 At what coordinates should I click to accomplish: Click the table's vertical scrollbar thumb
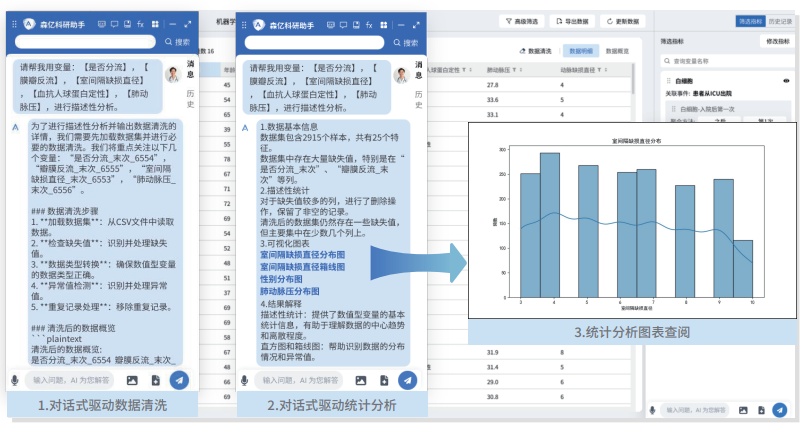(633, 79)
